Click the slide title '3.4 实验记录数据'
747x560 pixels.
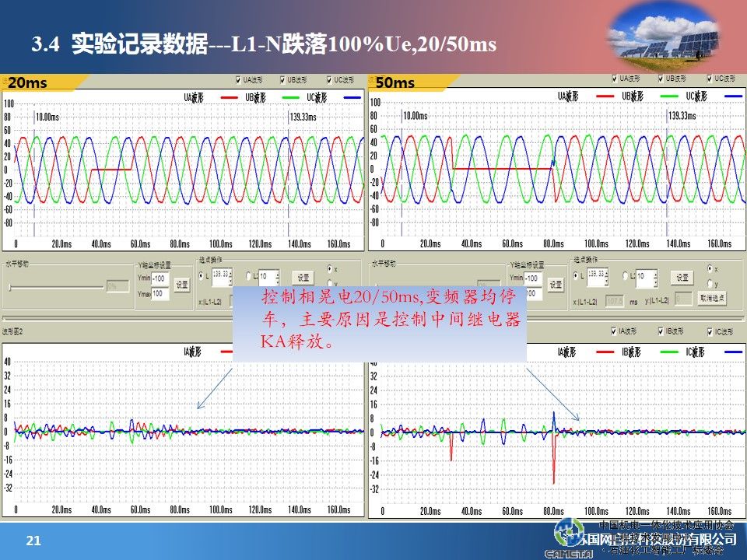coord(120,44)
